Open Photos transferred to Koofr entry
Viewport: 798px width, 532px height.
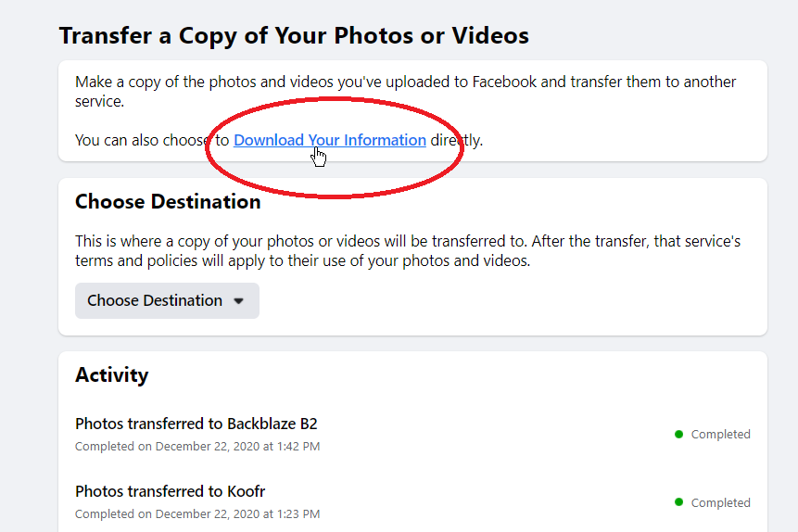(170, 491)
